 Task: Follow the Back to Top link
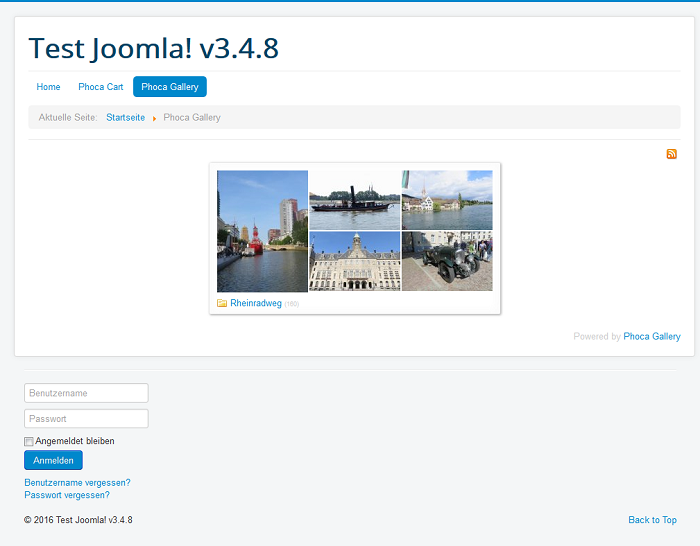pyautogui.click(x=652, y=520)
